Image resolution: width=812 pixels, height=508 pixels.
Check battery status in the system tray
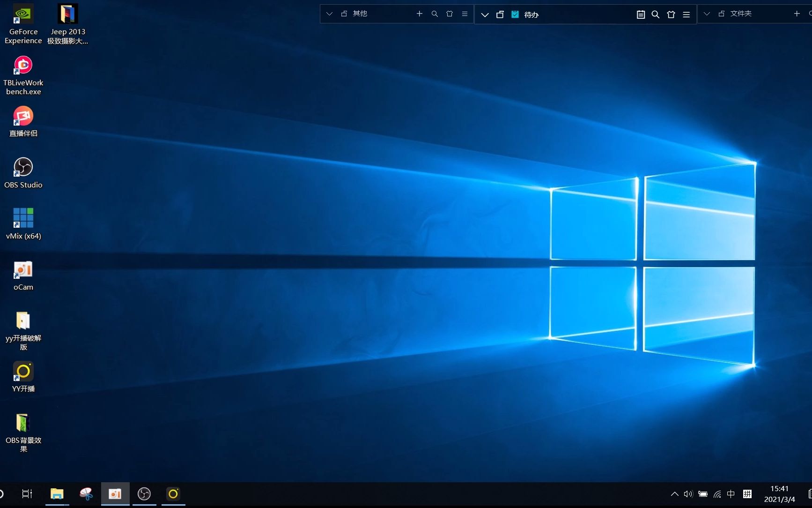tap(703, 494)
